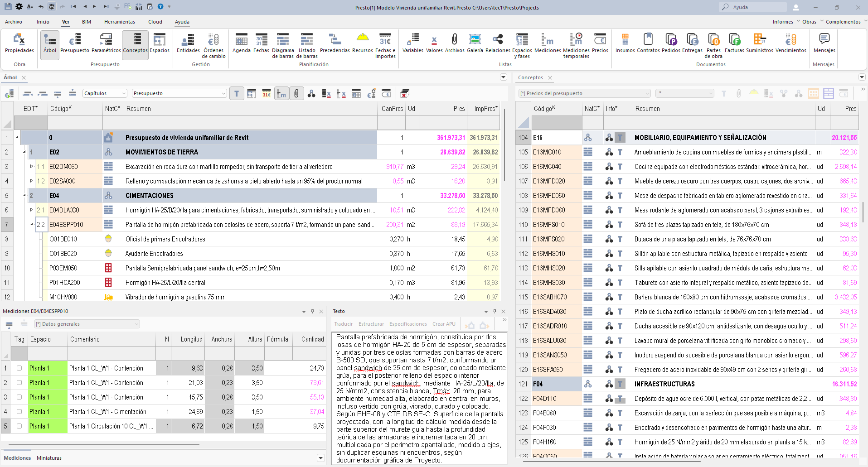Image resolution: width=868 pixels, height=467 pixels.
Task: Open the Capítulos dropdown
Action: (105, 93)
